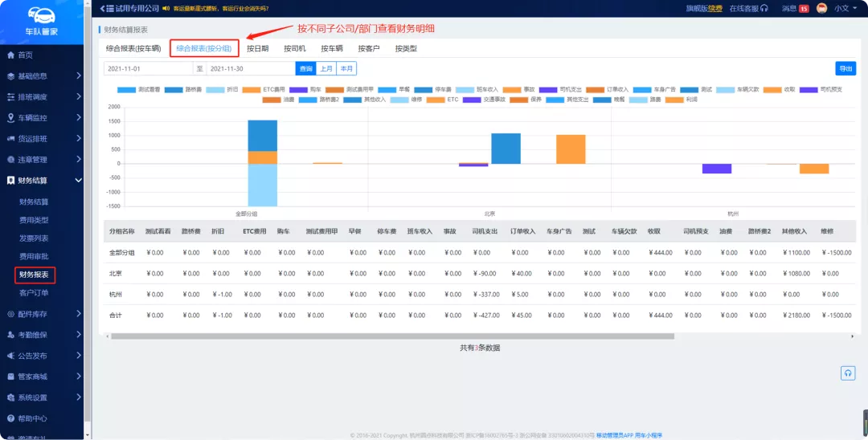868x440 pixels.
Task: Switch to the 按日期 tab
Action: click(x=257, y=48)
